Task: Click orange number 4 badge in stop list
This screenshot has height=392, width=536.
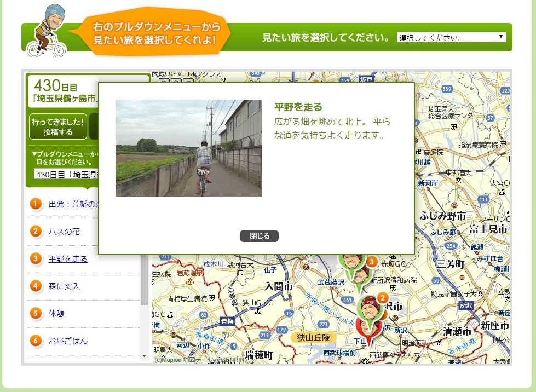Action: click(x=36, y=286)
